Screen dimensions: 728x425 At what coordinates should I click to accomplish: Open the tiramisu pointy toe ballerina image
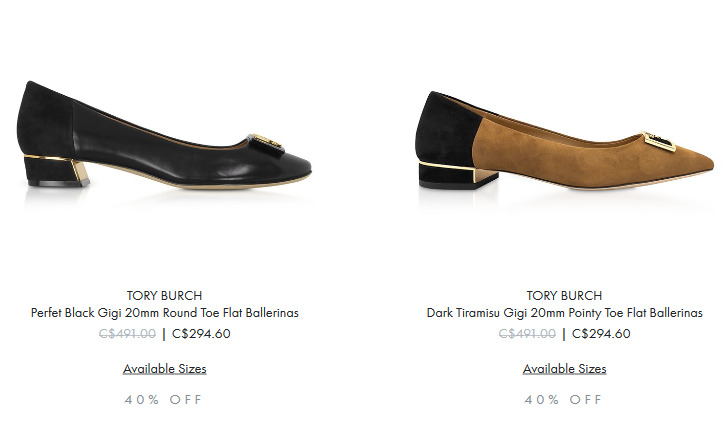point(565,139)
